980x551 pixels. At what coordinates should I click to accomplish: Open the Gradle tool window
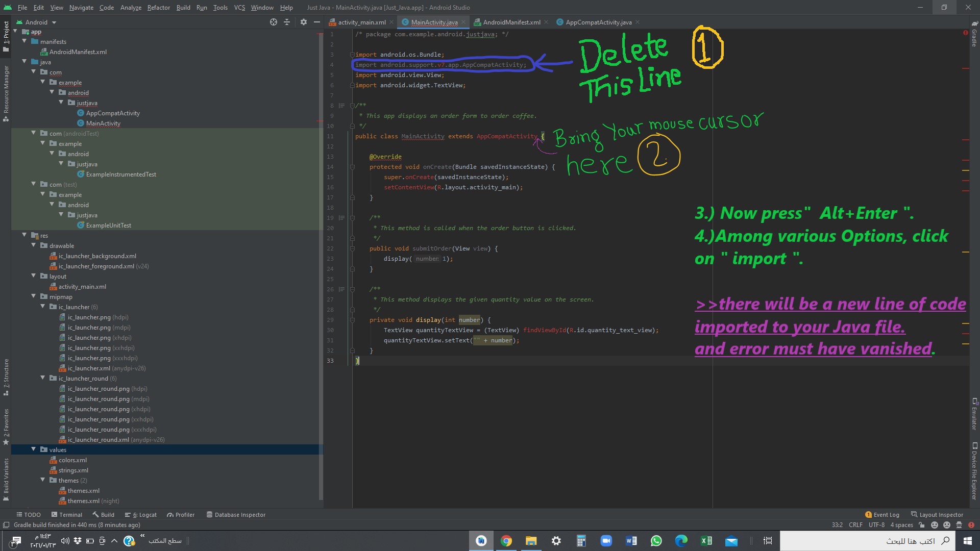pyautogui.click(x=974, y=35)
